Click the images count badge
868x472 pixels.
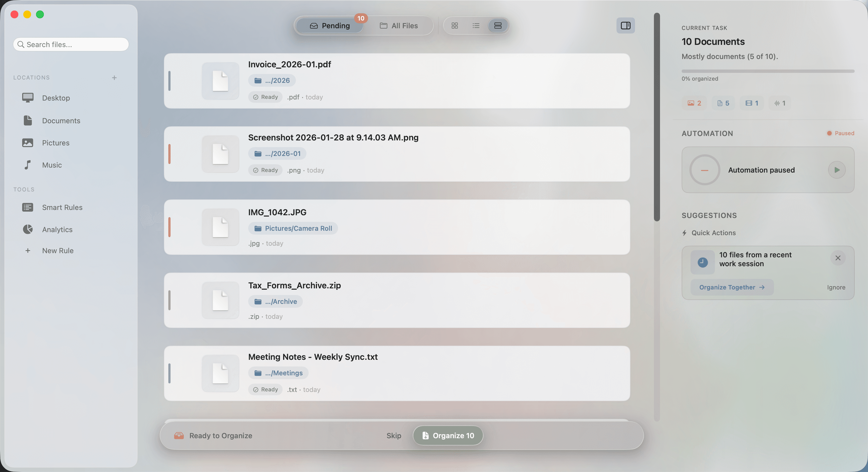point(694,103)
